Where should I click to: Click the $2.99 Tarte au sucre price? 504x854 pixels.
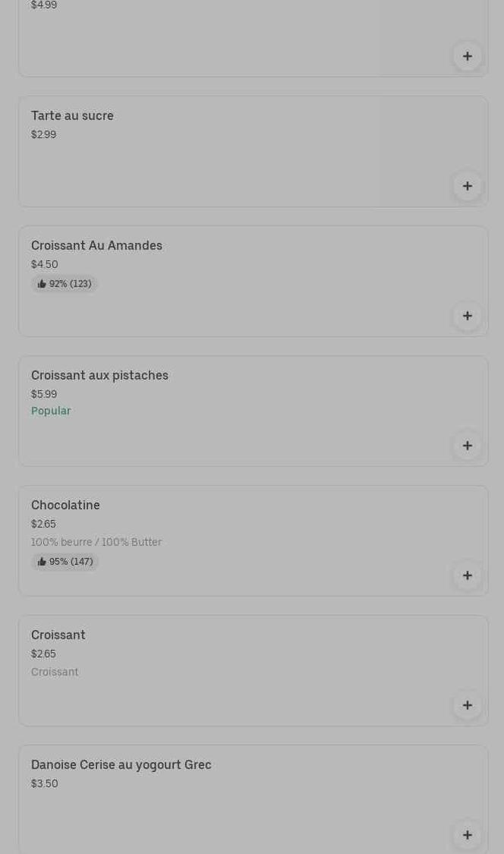click(x=43, y=134)
